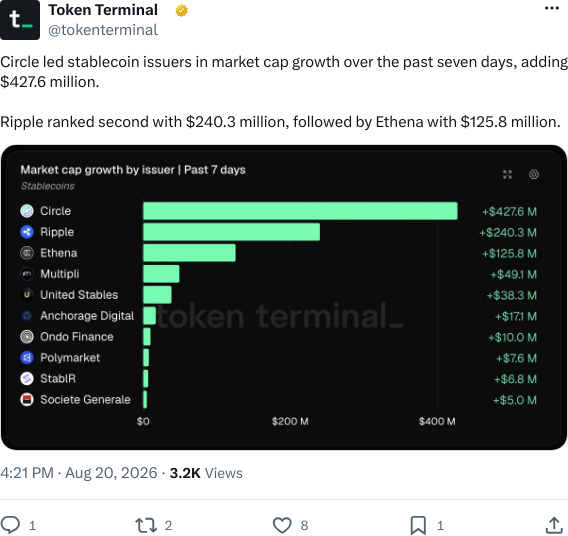
Task: View the 3.2K Views analytics
Action: point(206,473)
